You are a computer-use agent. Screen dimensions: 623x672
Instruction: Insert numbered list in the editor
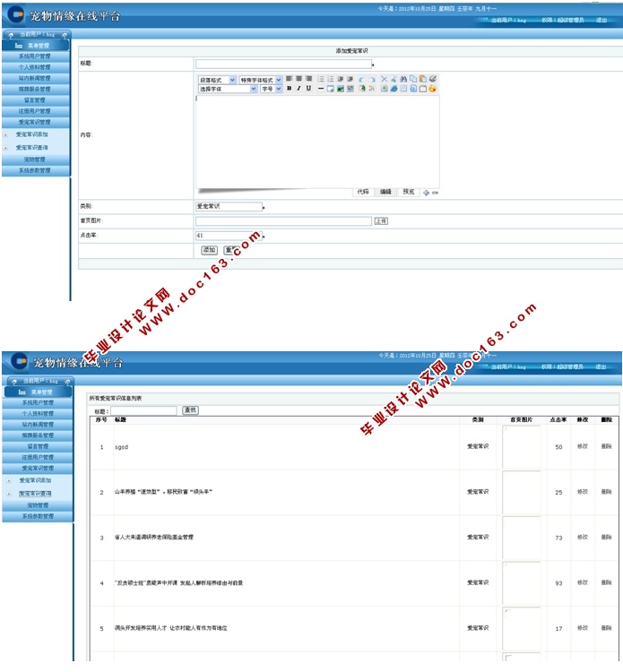click(331, 79)
